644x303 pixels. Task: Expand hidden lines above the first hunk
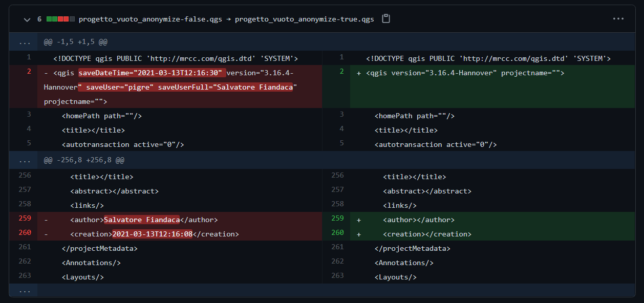(x=24, y=42)
